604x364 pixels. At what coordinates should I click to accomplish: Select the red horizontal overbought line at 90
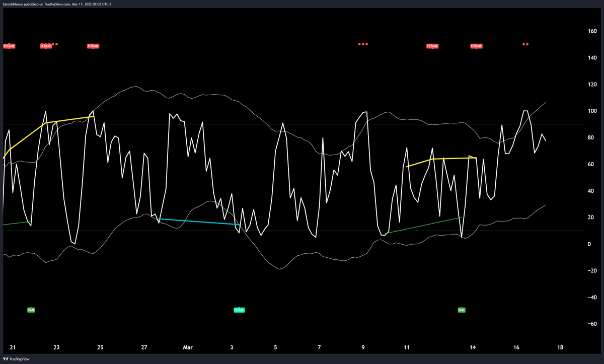coord(293,124)
